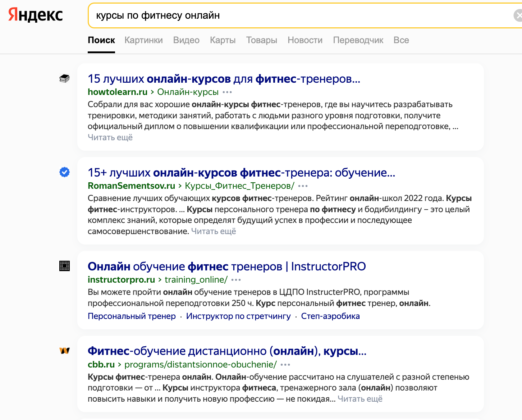The height and width of the screenshot is (420, 522).
Task: Click the 'Курсы_Фитнес_Тренеров/' breadcrumb
Action: pyautogui.click(x=239, y=186)
